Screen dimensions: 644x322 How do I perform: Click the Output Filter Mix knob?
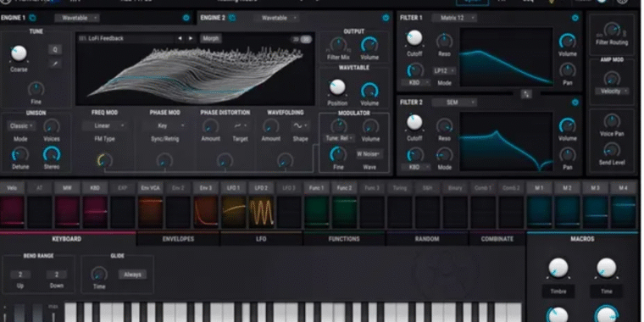(338, 44)
